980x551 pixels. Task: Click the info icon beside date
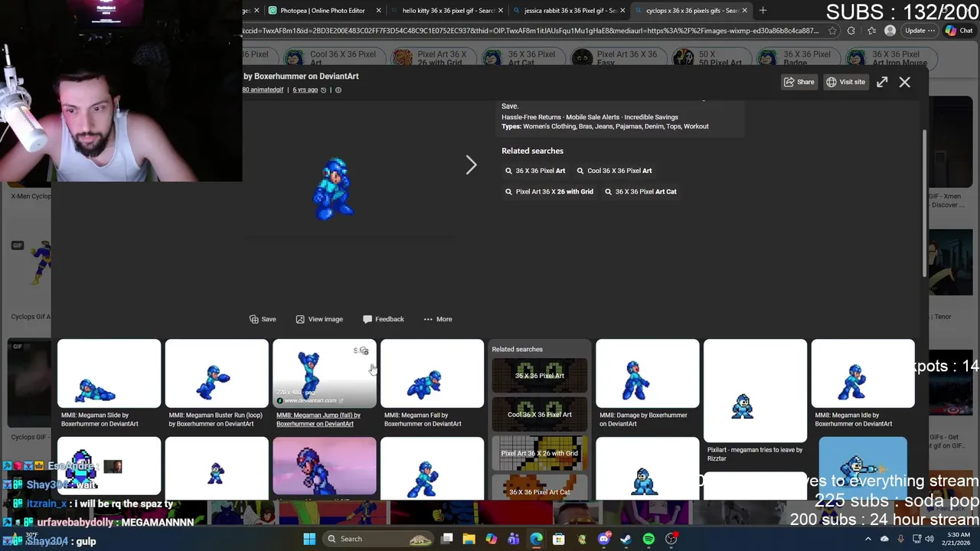click(x=338, y=90)
